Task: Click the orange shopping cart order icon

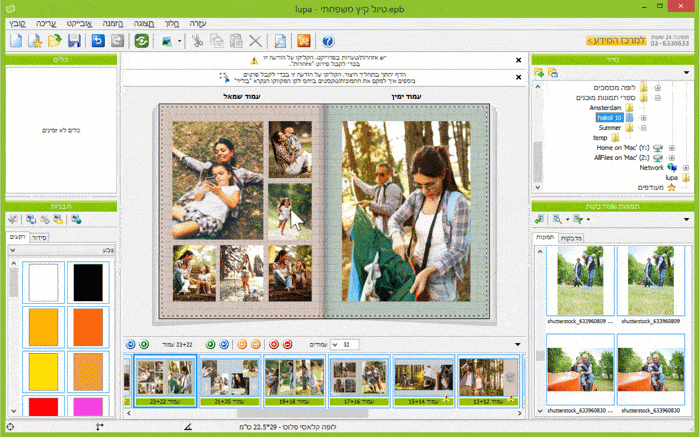Action: (x=303, y=41)
